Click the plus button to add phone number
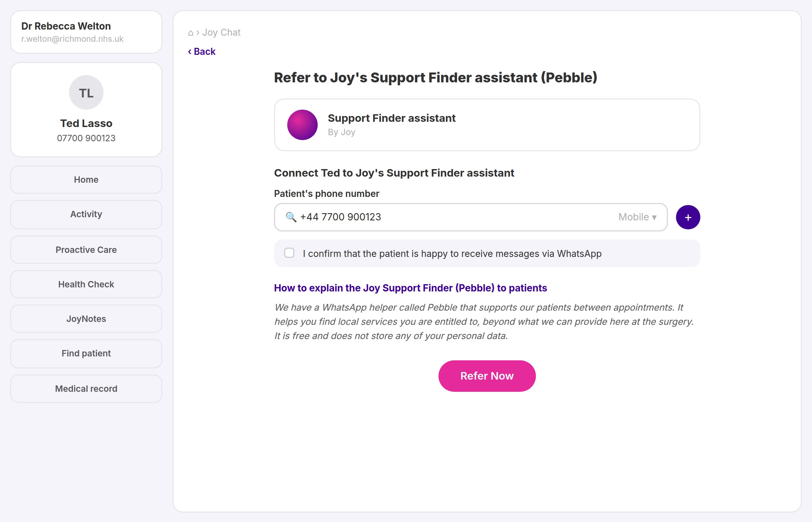The width and height of the screenshot is (812, 522). 688,217
